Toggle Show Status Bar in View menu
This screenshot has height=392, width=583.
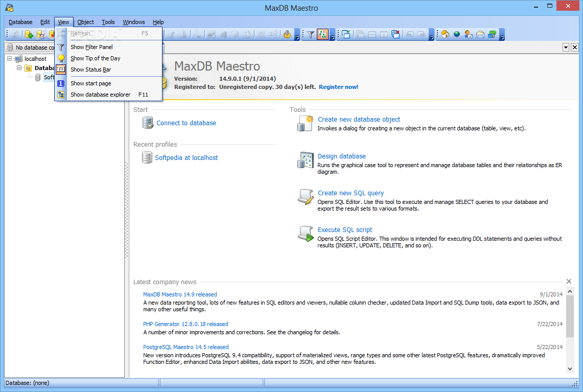[x=108, y=70]
